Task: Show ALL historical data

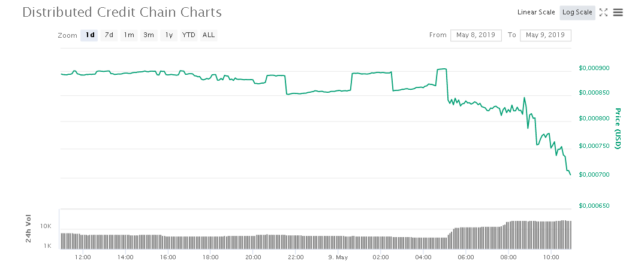Action: point(209,35)
